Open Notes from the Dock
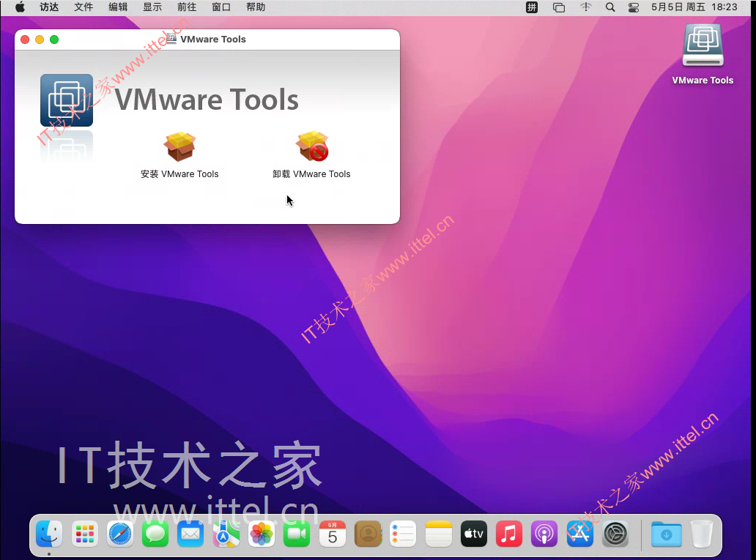The image size is (756, 560). pos(438,534)
